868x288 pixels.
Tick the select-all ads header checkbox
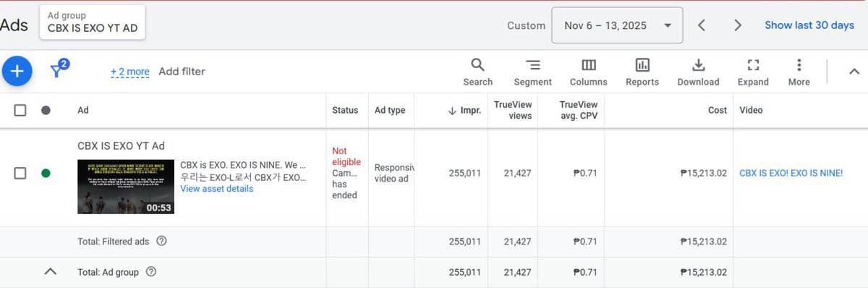click(20, 110)
